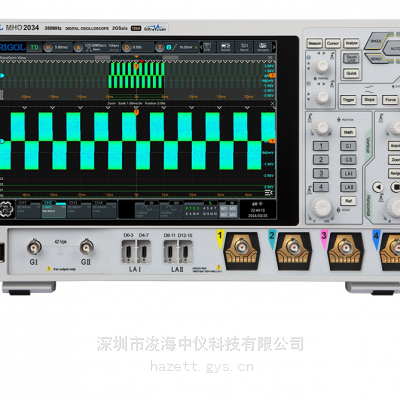Tap the TD run-status label
Image resolution: width=400 pixels, height=400 pixels.
[x=34, y=47]
